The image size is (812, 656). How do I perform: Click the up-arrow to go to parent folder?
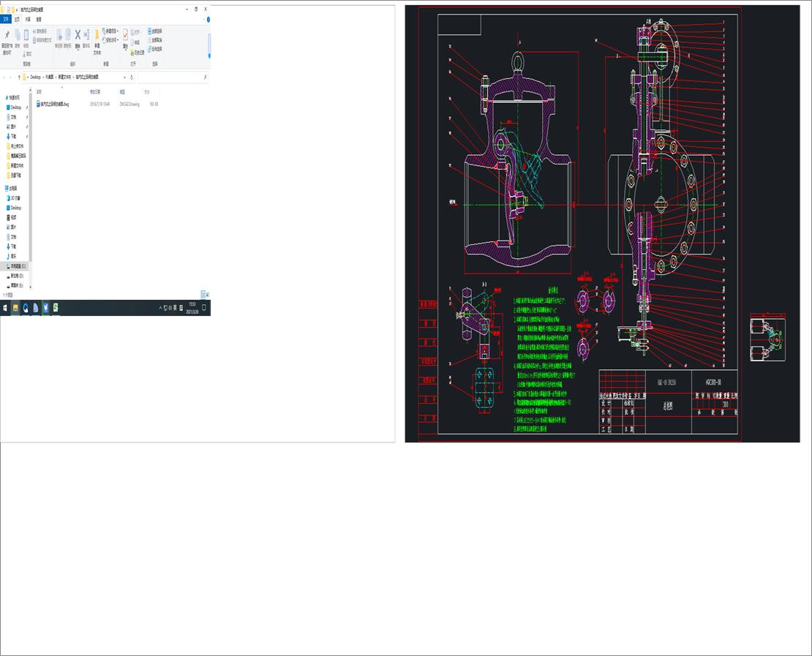click(20, 76)
